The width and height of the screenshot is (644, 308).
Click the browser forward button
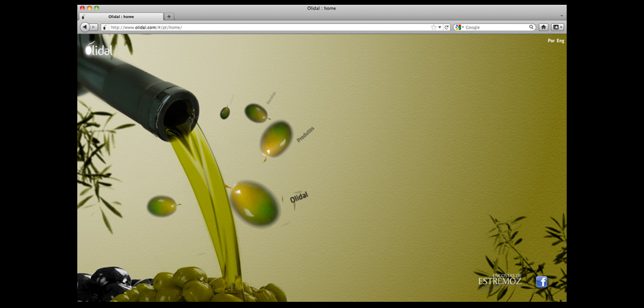[94, 27]
